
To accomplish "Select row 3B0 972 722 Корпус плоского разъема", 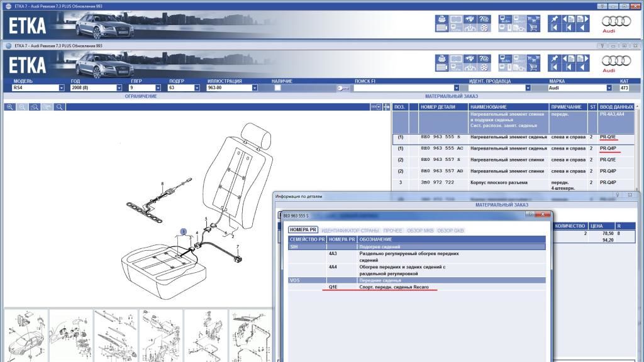I will tap(513, 185).
